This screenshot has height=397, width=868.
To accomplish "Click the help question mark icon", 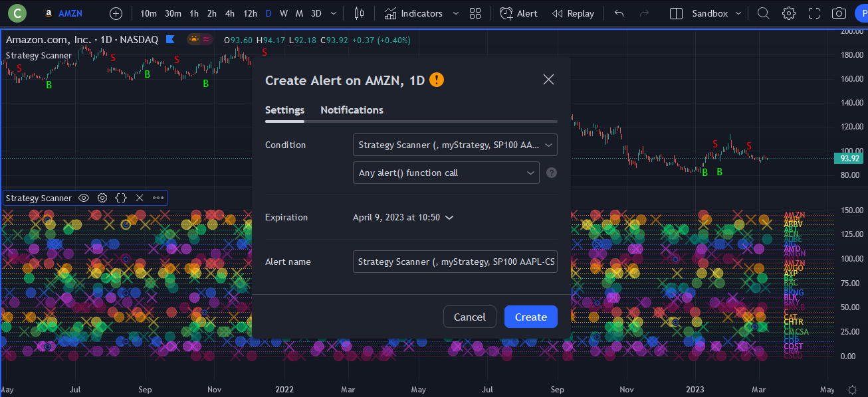I will tap(551, 173).
